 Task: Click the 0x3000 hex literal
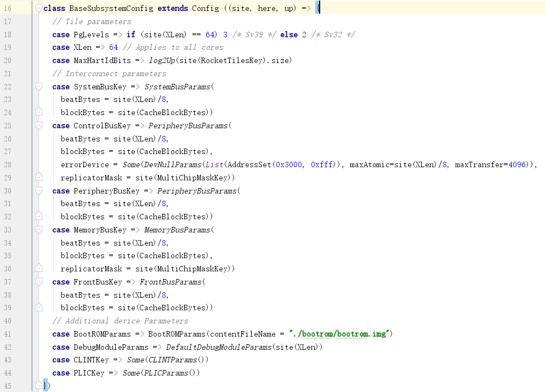coord(288,164)
